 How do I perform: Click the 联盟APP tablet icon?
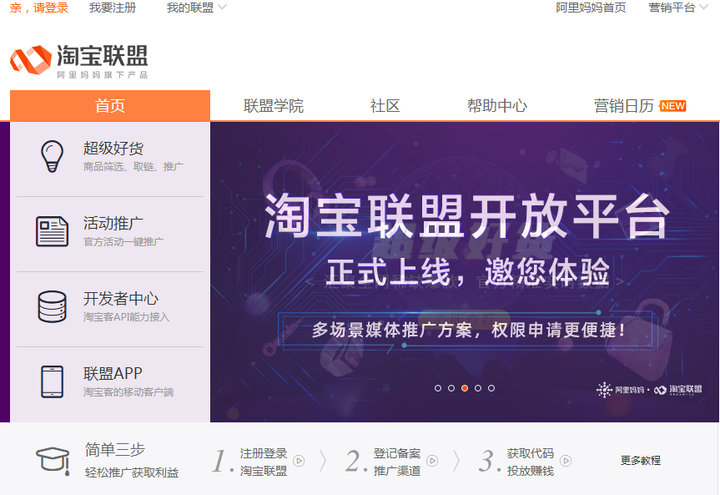pyautogui.click(x=52, y=382)
